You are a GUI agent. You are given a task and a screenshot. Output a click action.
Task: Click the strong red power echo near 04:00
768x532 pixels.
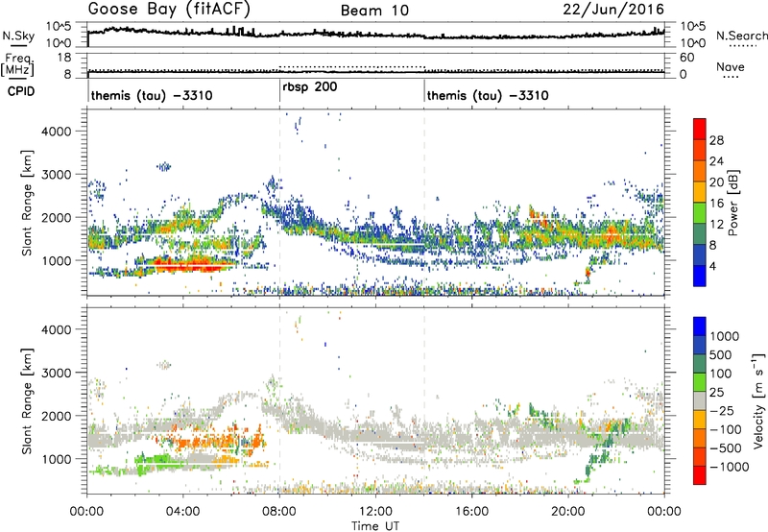pyautogui.click(x=188, y=265)
